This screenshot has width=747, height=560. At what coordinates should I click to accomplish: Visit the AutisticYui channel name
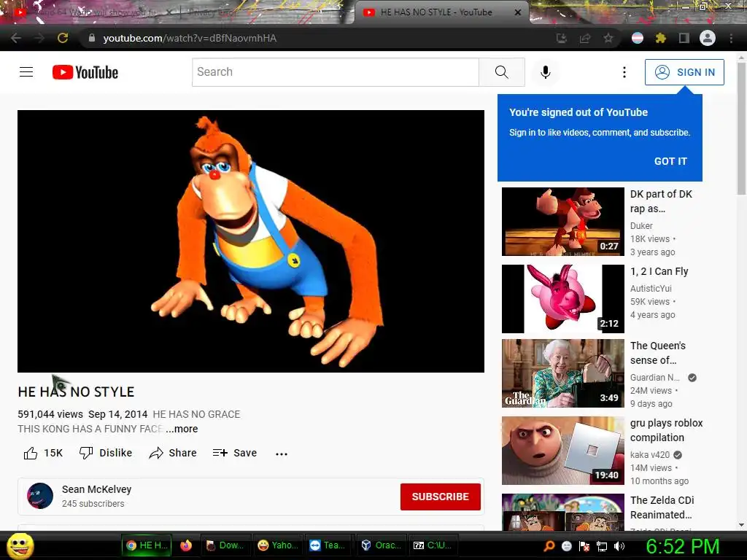(651, 288)
